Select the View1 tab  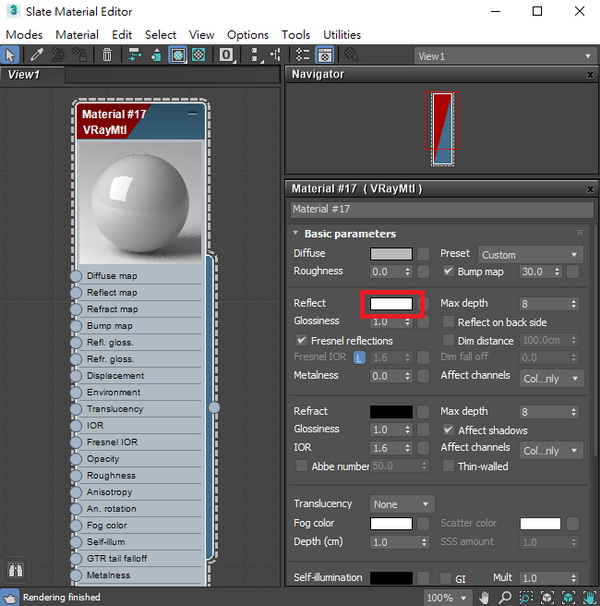click(32, 75)
